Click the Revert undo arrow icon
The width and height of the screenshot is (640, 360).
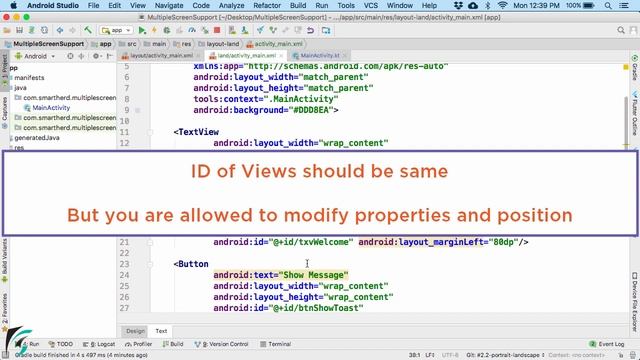point(311,30)
